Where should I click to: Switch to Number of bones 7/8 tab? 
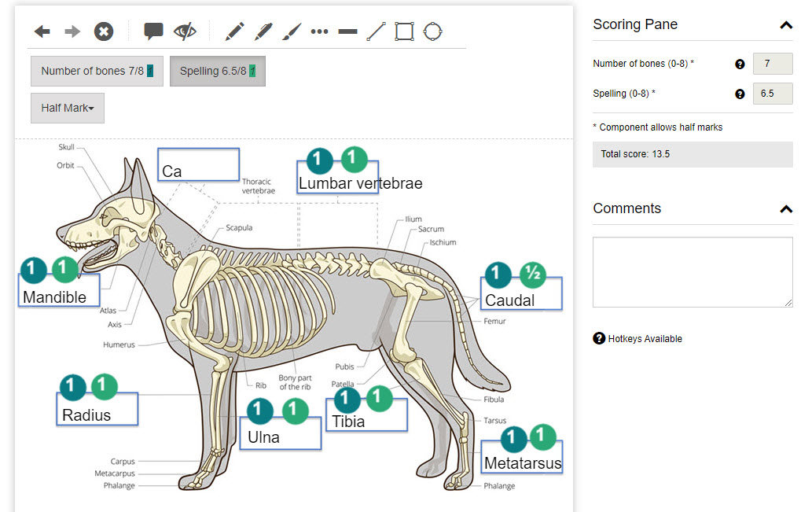(x=97, y=71)
